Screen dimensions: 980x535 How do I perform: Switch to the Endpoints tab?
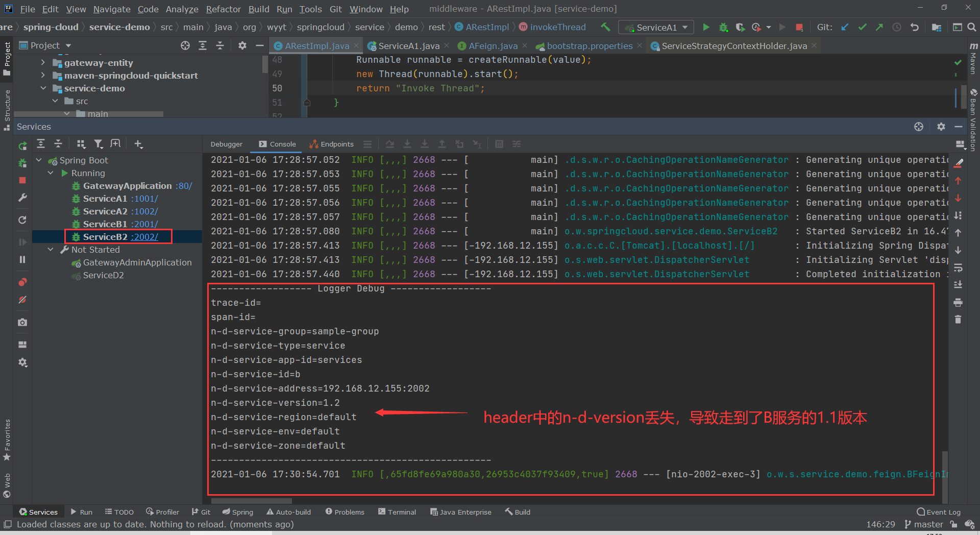coord(336,144)
